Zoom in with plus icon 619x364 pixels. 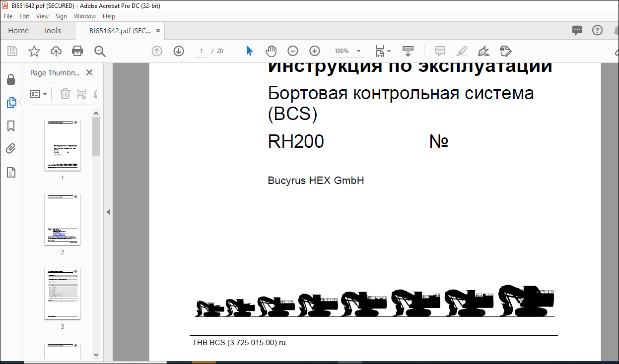pyautogui.click(x=315, y=51)
